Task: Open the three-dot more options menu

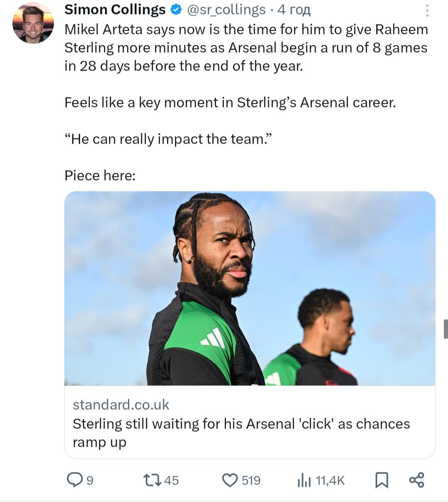Action: pyautogui.click(x=427, y=10)
